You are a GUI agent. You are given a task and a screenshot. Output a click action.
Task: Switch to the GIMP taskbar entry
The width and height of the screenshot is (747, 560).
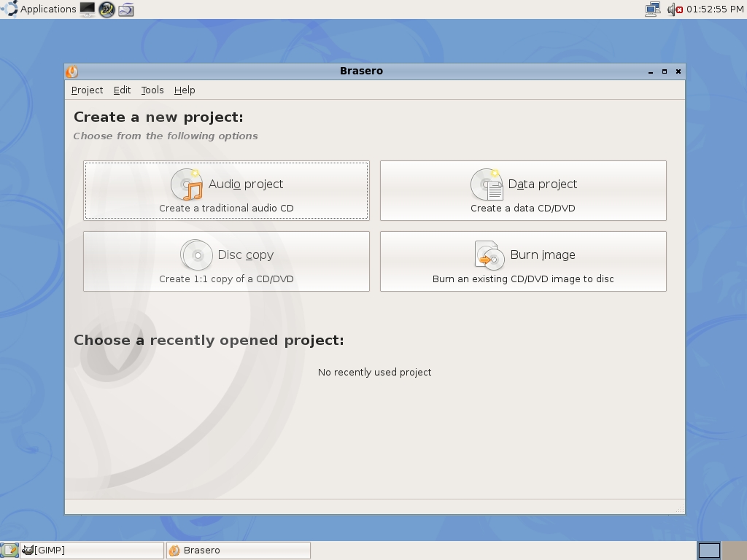[91, 551]
